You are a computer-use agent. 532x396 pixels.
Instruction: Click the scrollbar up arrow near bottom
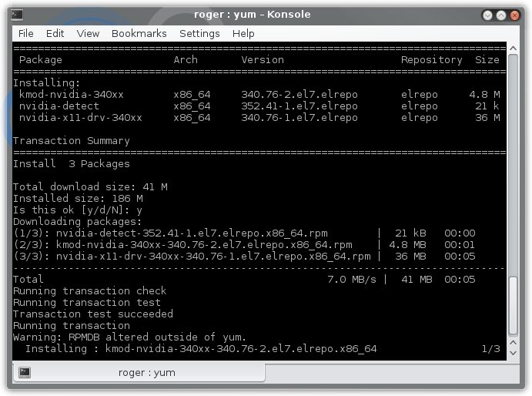pos(514,343)
